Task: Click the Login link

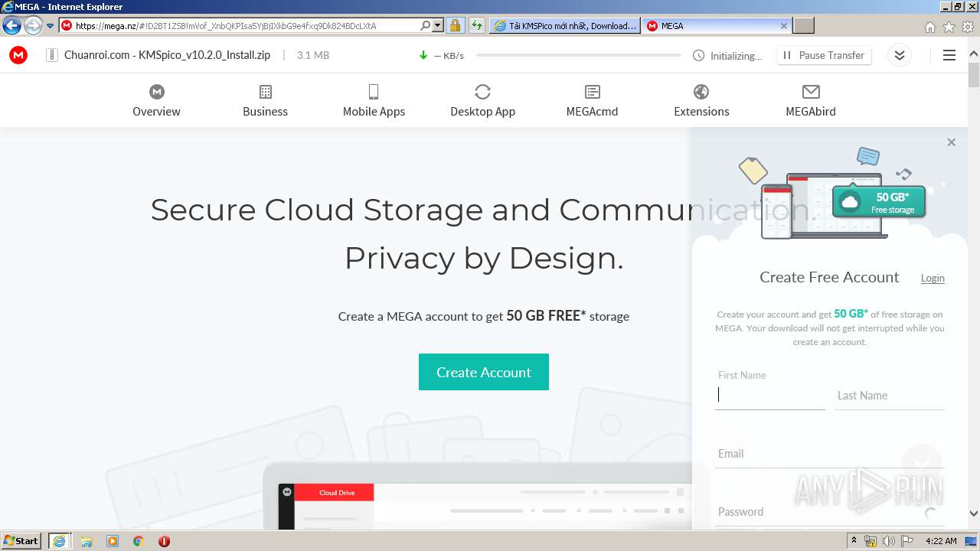Action: (x=933, y=278)
